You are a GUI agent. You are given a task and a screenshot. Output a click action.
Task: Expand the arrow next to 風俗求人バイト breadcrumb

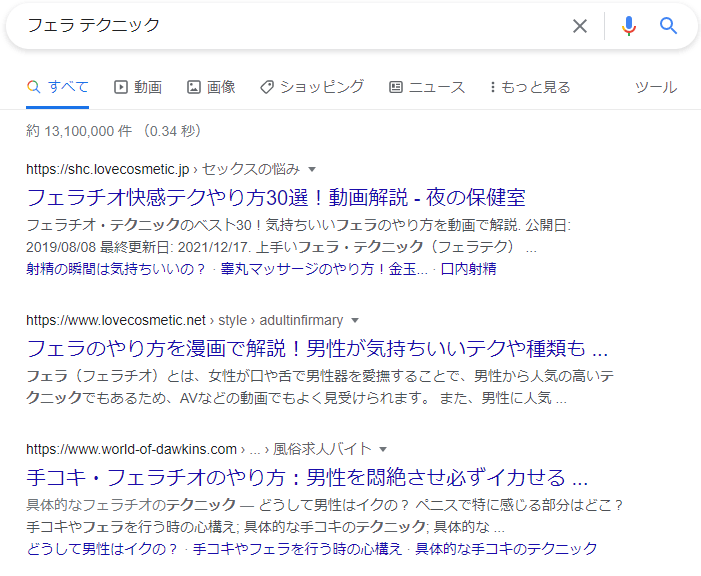(383, 449)
